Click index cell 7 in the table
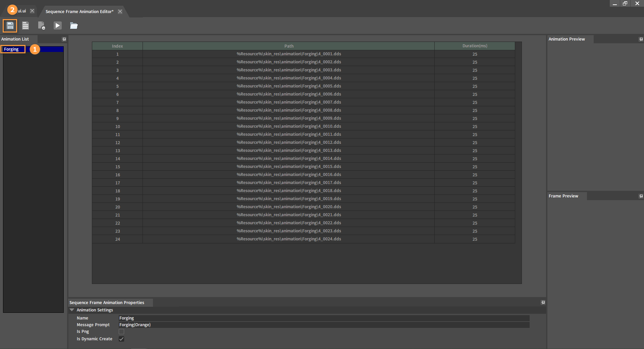The width and height of the screenshot is (644, 349). click(117, 102)
